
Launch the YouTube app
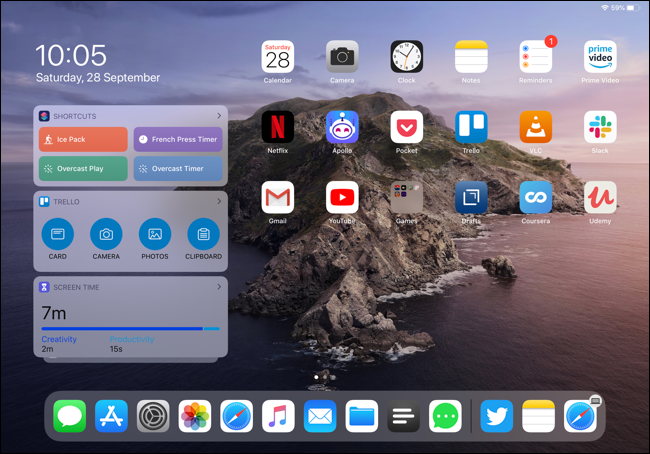pyautogui.click(x=342, y=197)
